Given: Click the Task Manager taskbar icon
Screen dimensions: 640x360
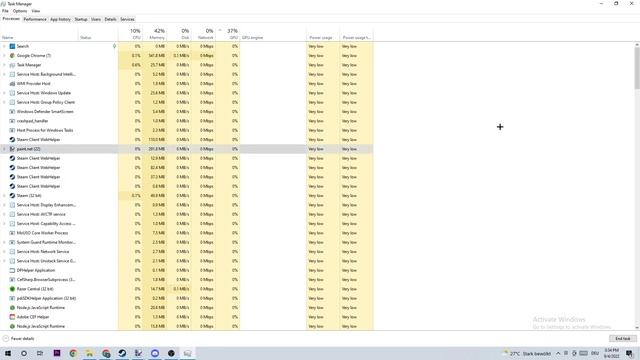Looking at the screenshot, I should coord(187,353).
